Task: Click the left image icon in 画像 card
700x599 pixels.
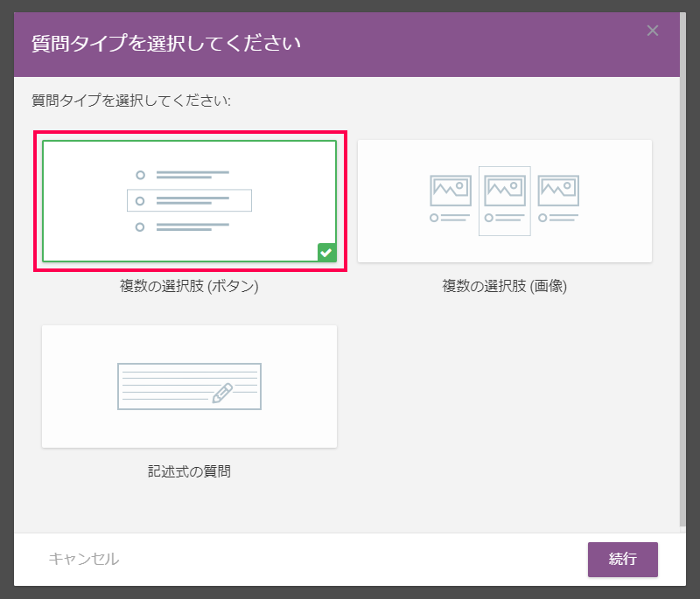Action: pyautogui.click(x=451, y=191)
